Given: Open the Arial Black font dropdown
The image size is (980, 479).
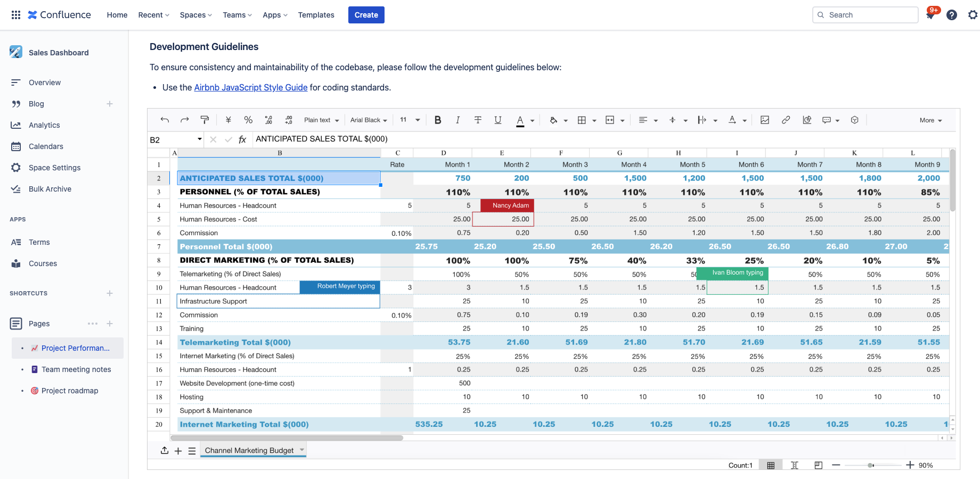Looking at the screenshot, I should (x=368, y=120).
